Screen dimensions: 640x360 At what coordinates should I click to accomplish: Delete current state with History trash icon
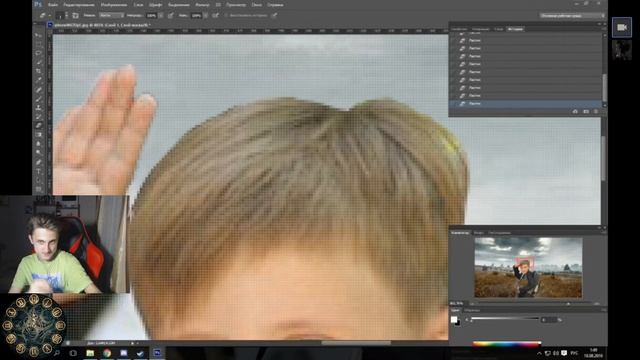click(596, 111)
